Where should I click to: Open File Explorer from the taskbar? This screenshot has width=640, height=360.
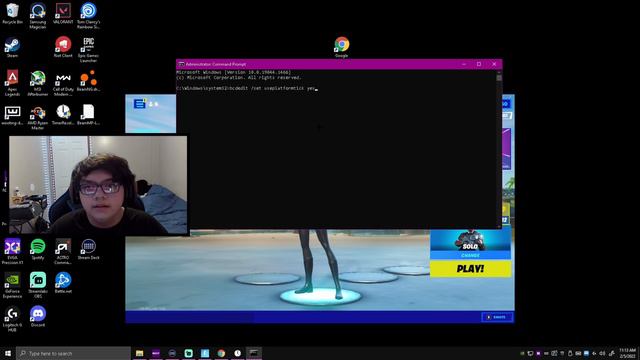(x=140, y=353)
